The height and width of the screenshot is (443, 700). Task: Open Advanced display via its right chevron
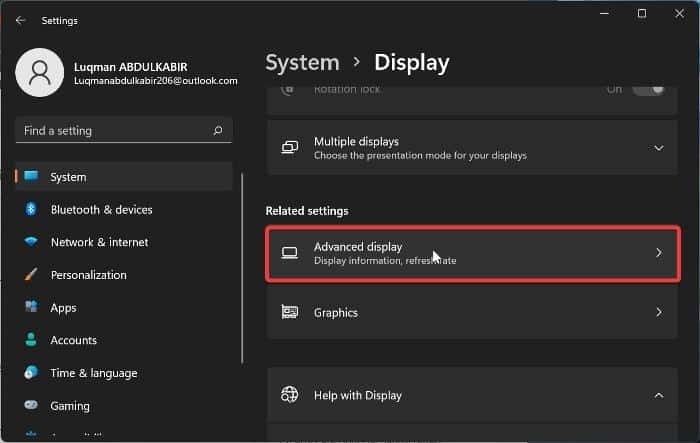point(659,253)
